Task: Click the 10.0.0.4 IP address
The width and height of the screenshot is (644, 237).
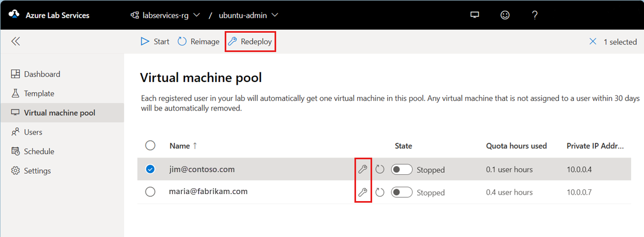Action: coord(579,169)
